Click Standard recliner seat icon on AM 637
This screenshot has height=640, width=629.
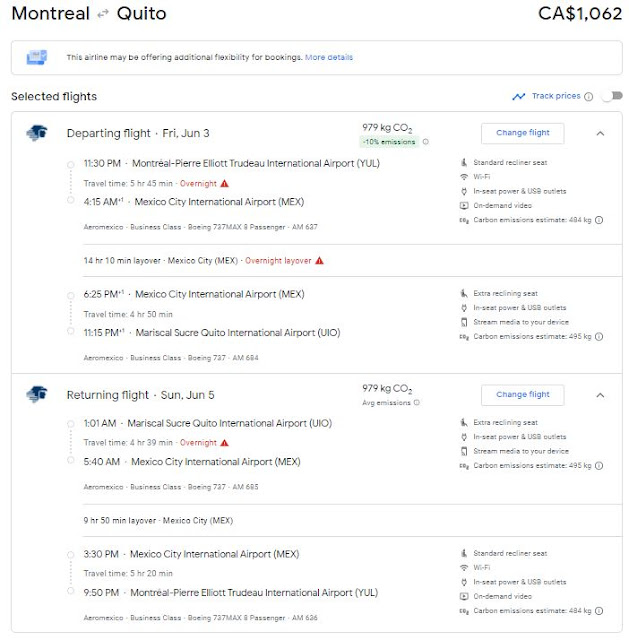pos(464,162)
